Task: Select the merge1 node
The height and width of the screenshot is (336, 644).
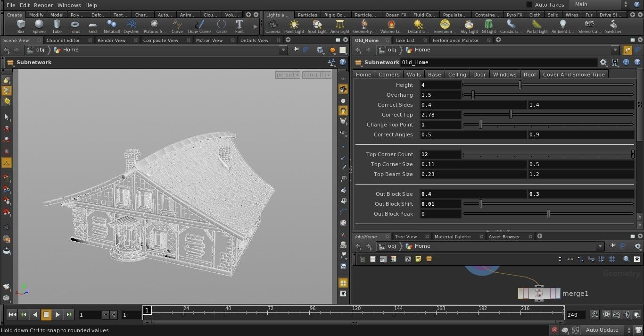Action: (x=539, y=294)
